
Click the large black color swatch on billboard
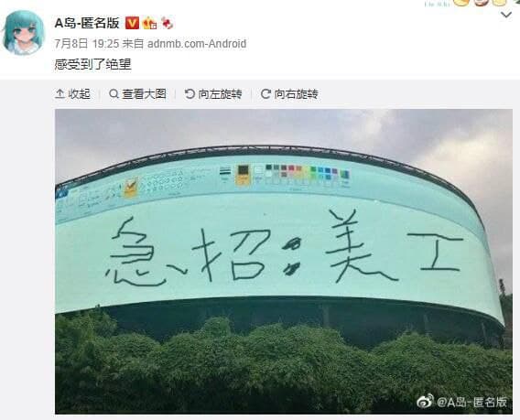tap(244, 170)
